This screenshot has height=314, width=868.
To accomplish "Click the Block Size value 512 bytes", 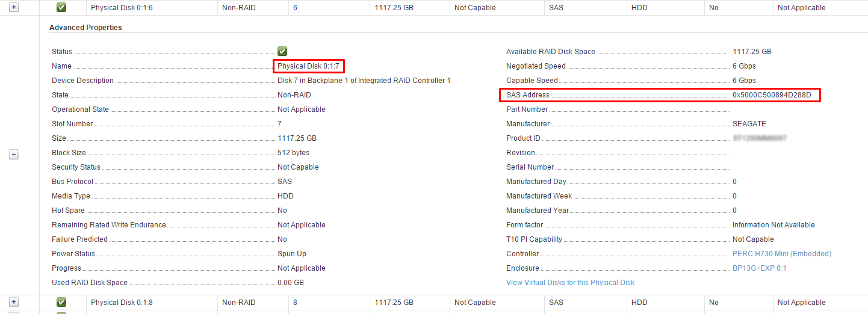I will 293,153.
